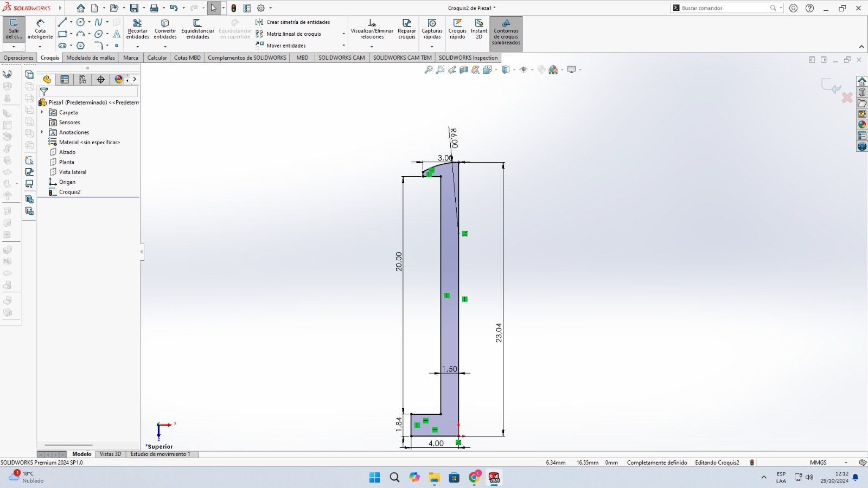Open the Calcular tab
Image resolution: width=868 pixels, height=488 pixels.
tap(157, 58)
